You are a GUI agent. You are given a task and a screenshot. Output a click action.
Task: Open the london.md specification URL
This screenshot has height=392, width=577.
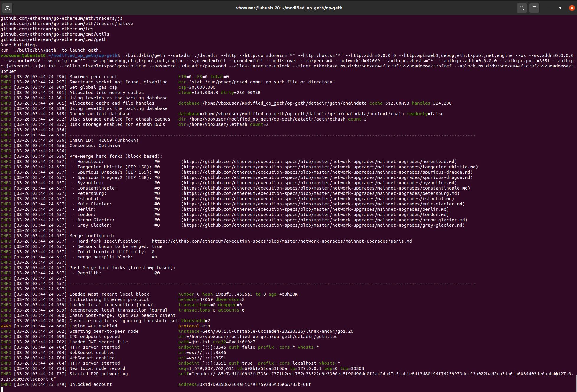click(315, 215)
